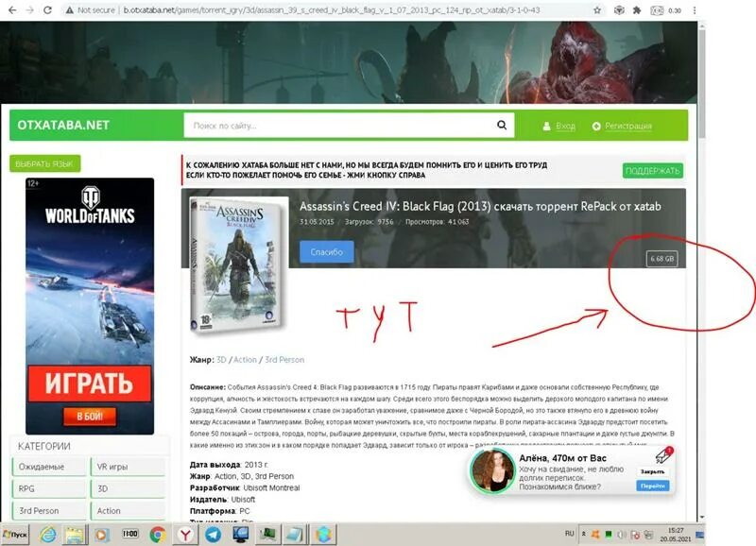This screenshot has height=546, width=756.
Task: Click the Not secure warning icon
Action: tap(69, 10)
